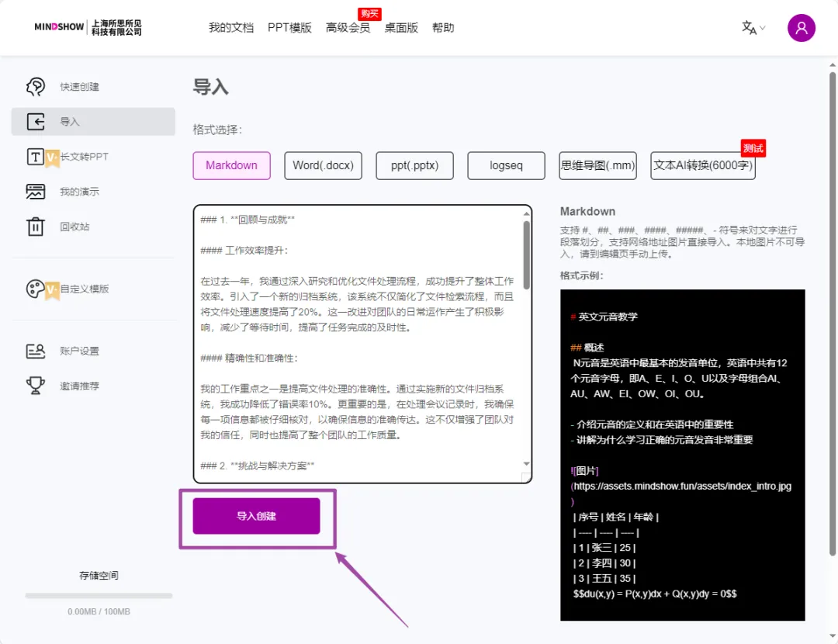Screen dimensions: 838x644
Task: Click the account settings ID card icon
Action: pyautogui.click(x=35, y=351)
